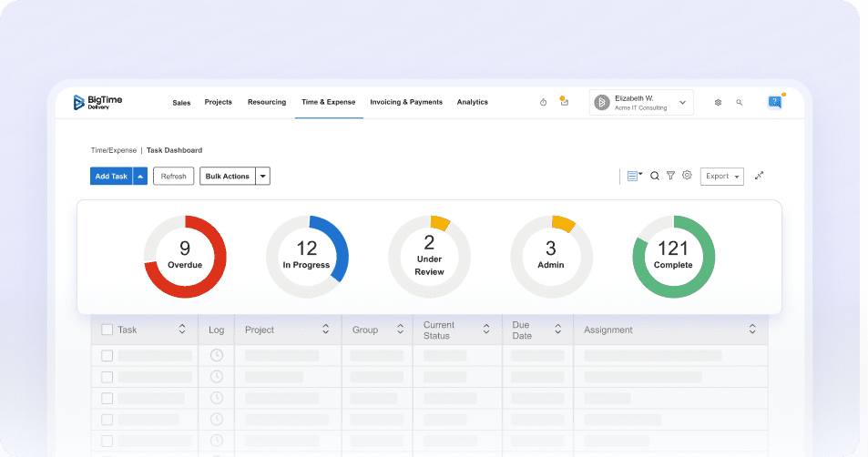Image resolution: width=868 pixels, height=457 pixels.
Task: Open the Export dropdown
Action: [722, 177]
